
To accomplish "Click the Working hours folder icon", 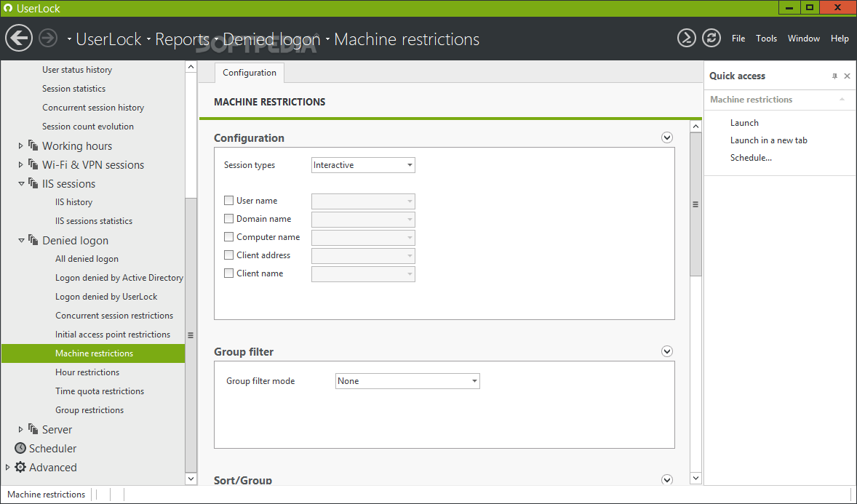I will (x=33, y=145).
